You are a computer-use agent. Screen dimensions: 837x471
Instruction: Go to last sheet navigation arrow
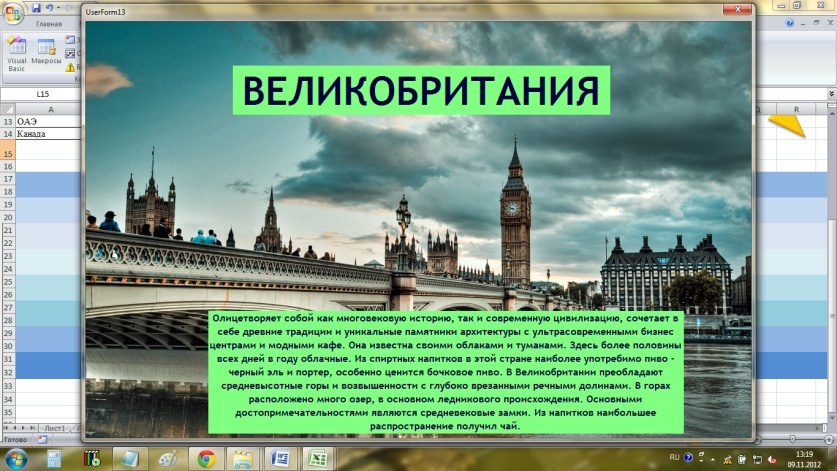(x=32, y=428)
